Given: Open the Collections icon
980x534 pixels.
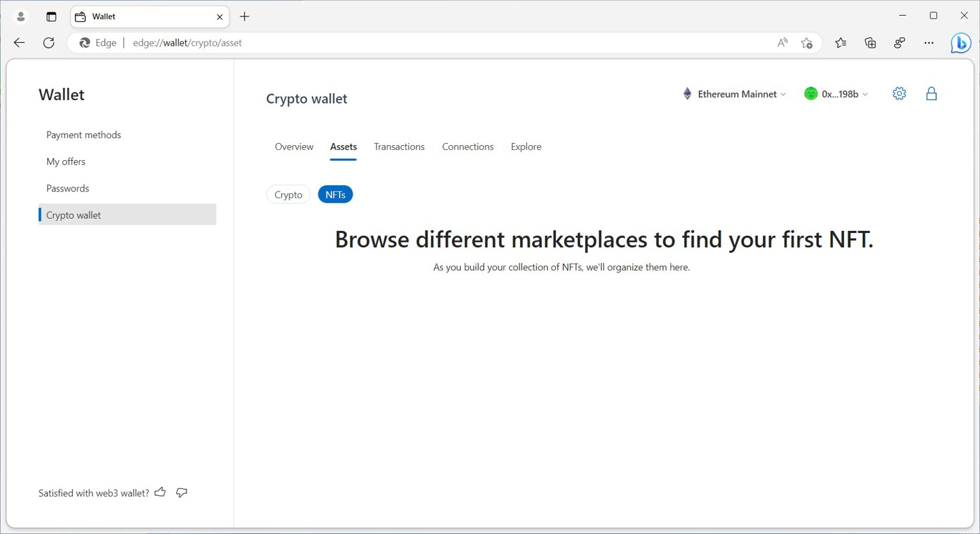Looking at the screenshot, I should click(870, 43).
